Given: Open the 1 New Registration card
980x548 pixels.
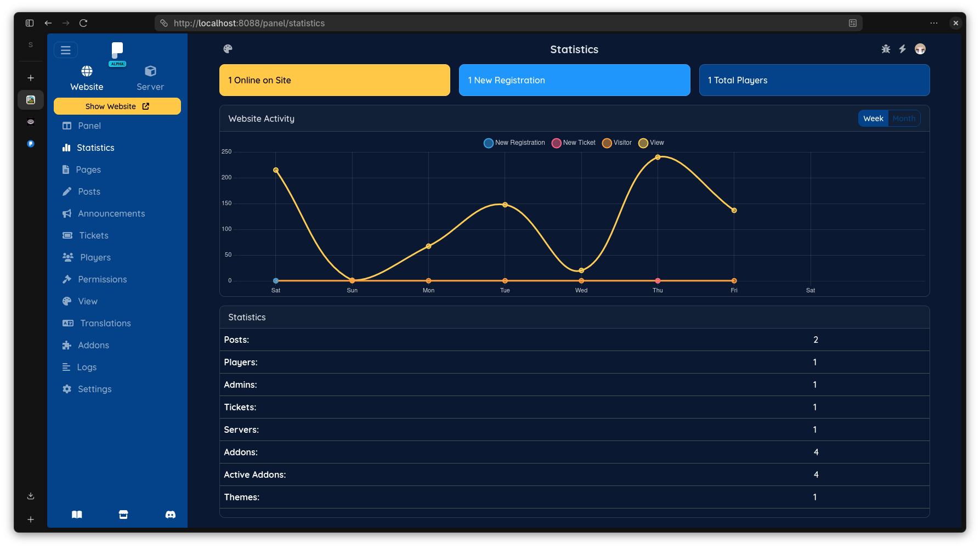Looking at the screenshot, I should (574, 80).
